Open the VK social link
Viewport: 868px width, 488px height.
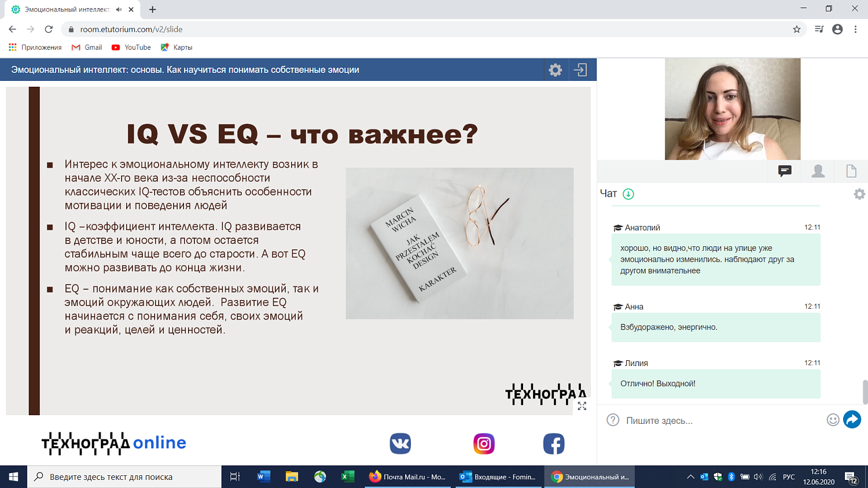tap(400, 443)
